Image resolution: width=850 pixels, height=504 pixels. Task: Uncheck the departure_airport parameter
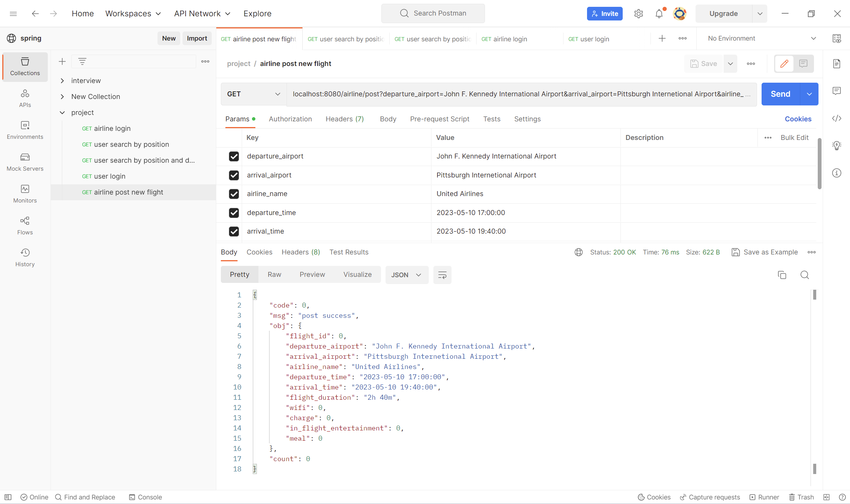[234, 156]
